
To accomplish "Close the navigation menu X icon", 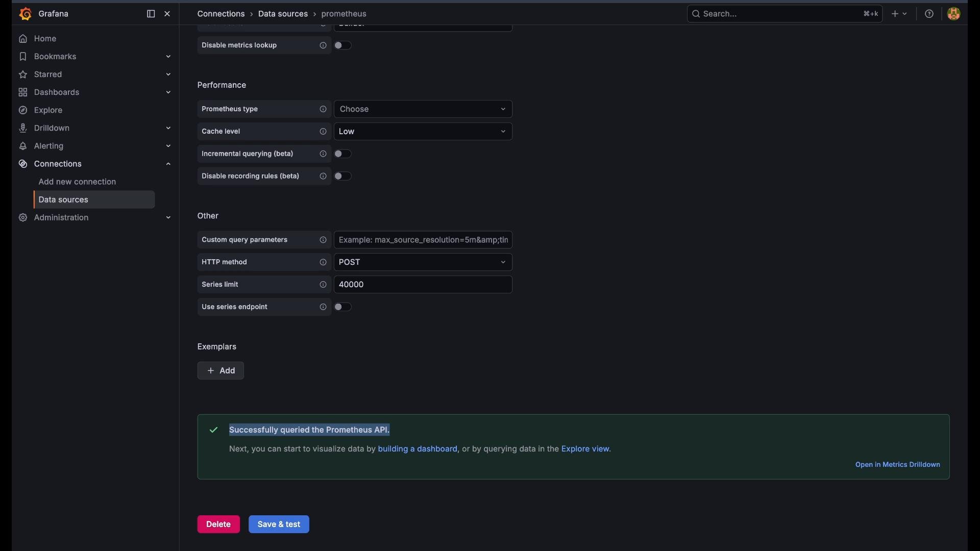I will tap(167, 14).
